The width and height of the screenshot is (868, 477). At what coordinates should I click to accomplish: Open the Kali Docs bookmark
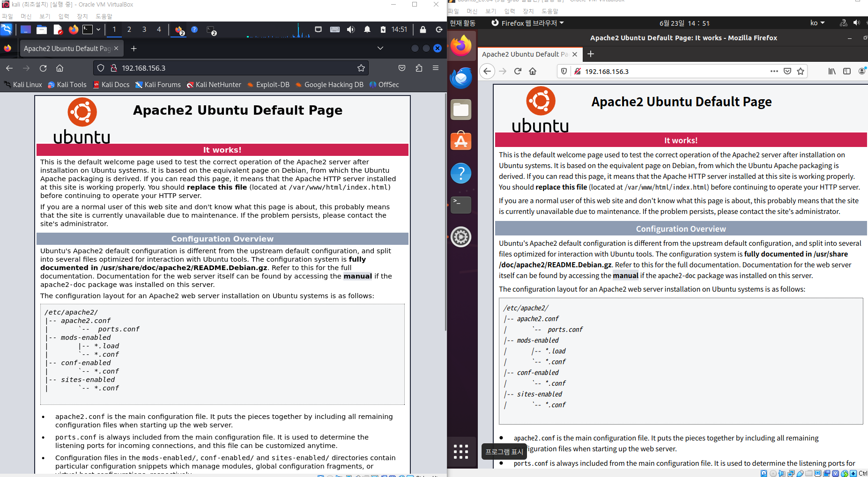click(x=111, y=85)
